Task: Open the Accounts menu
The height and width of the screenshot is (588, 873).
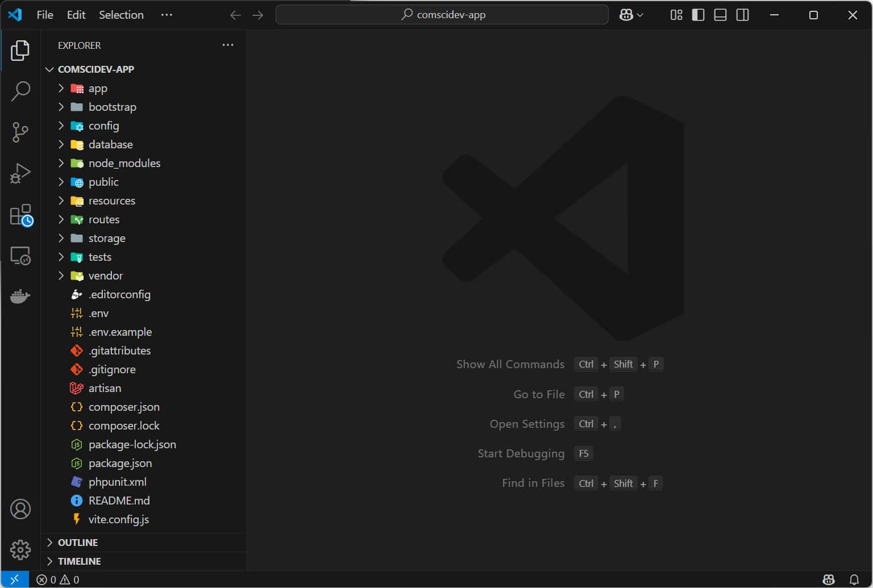Action: click(20, 509)
